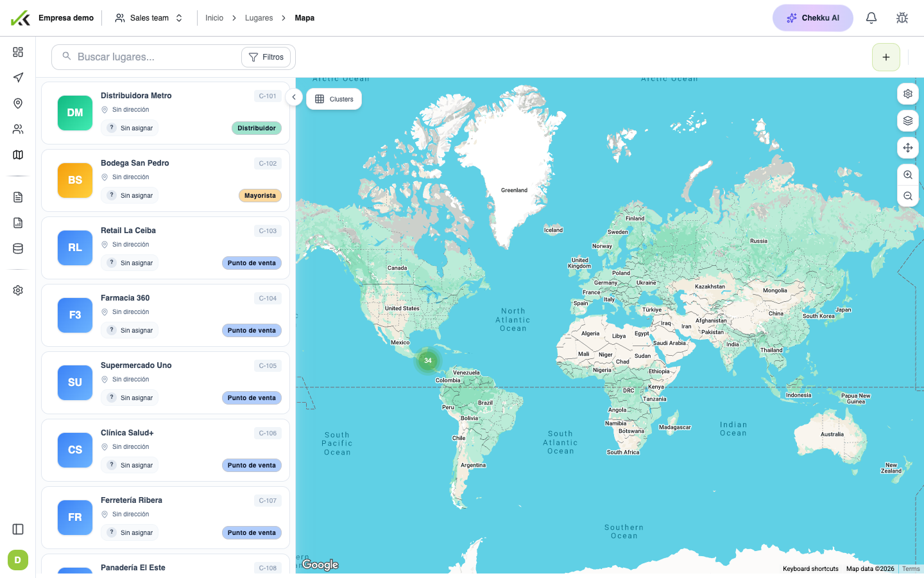Zoom out on the map
Viewport: 924px width, 578px height.
(x=908, y=196)
